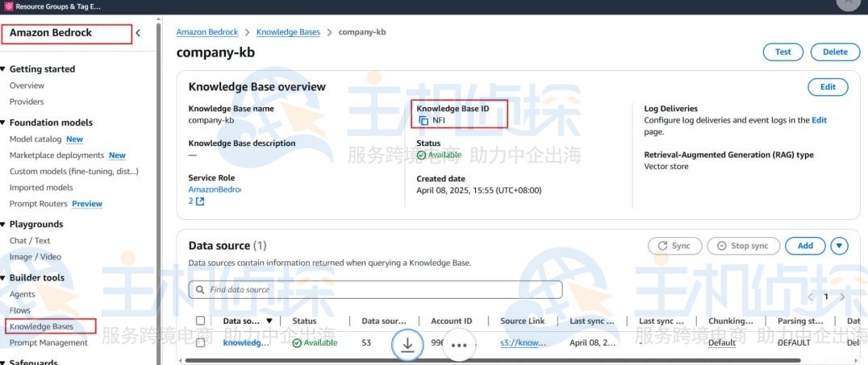
Task: Open the AmazonBedrock service role link
Action: click(215, 189)
